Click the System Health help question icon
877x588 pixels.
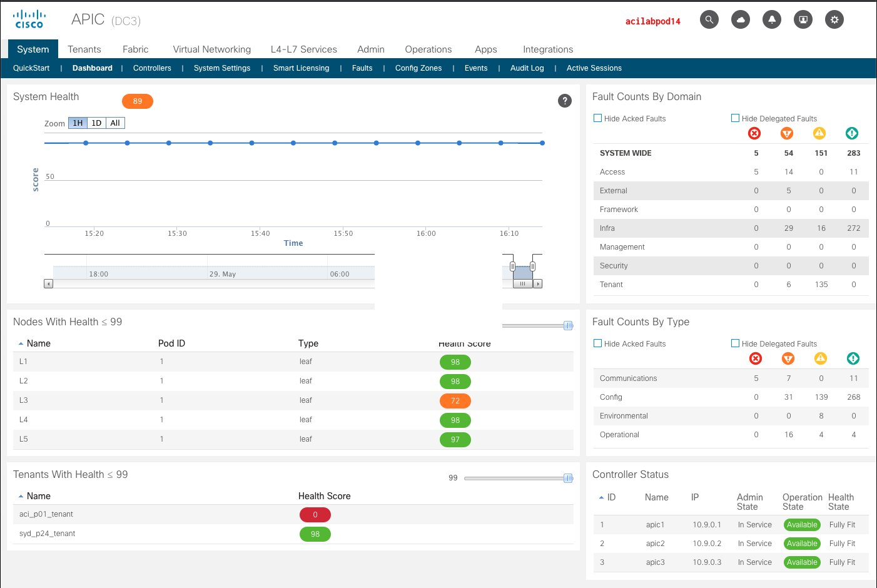click(x=565, y=101)
